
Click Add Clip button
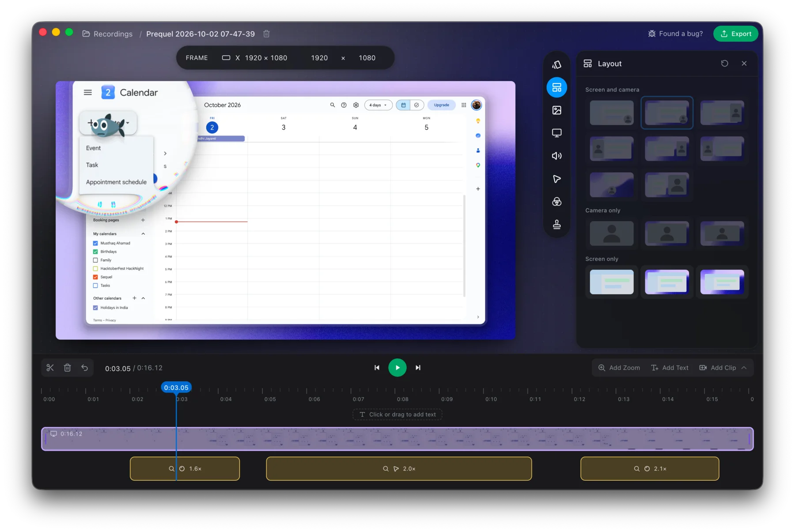pyautogui.click(x=718, y=368)
